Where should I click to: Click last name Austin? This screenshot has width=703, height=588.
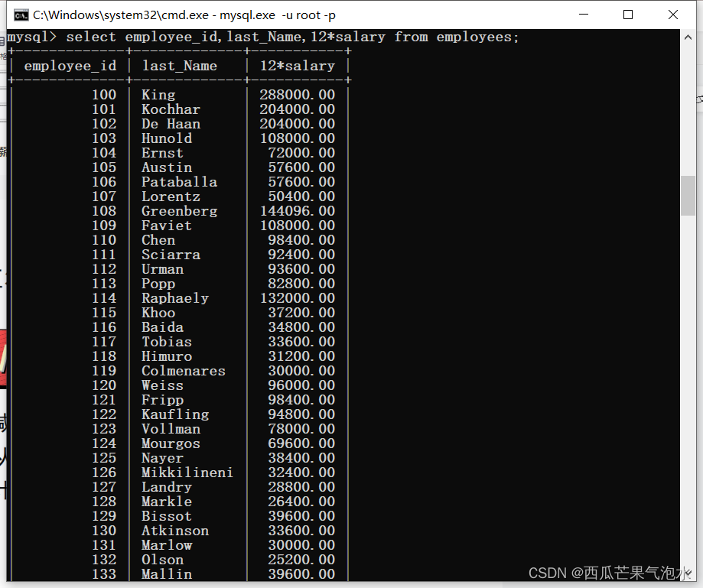click(x=167, y=167)
